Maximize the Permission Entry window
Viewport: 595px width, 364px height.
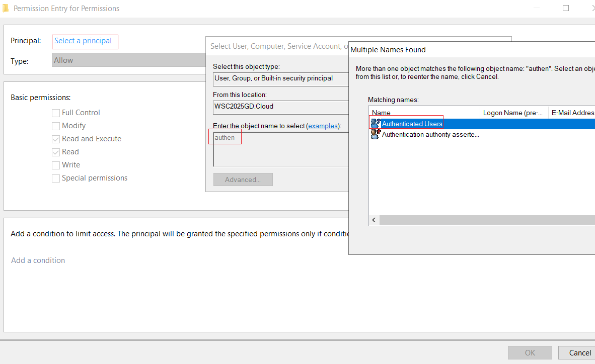pyautogui.click(x=566, y=9)
